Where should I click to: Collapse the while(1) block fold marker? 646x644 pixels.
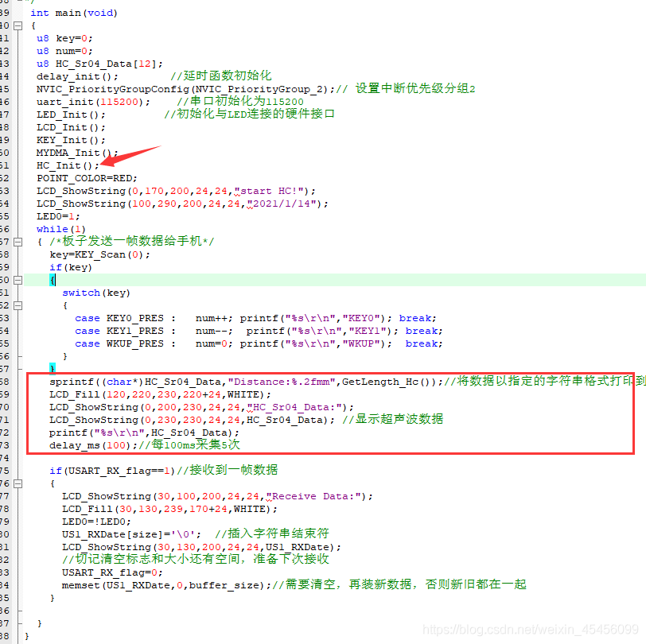point(18,242)
